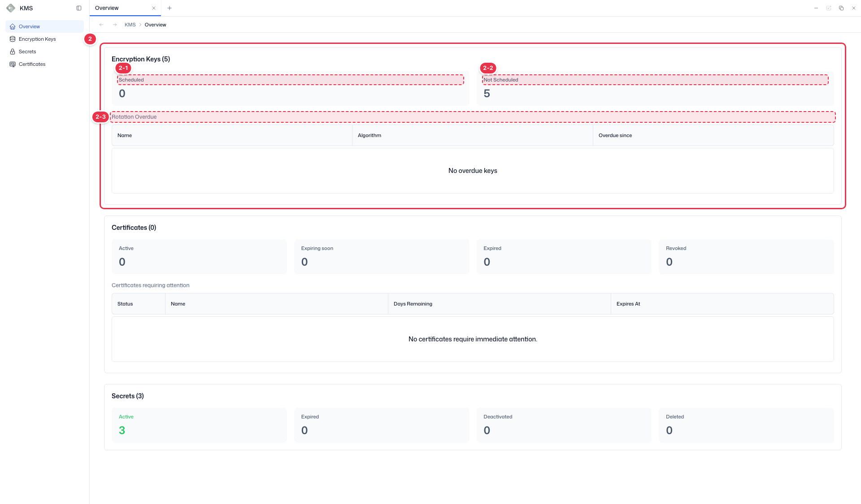Open Encryption Keys in sidebar

point(44,39)
